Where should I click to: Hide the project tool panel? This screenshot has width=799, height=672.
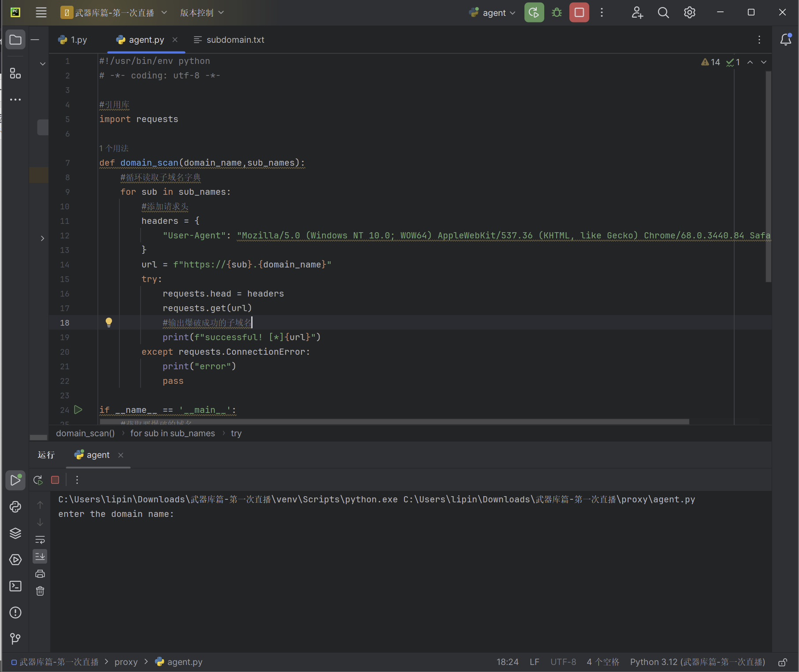[35, 40]
